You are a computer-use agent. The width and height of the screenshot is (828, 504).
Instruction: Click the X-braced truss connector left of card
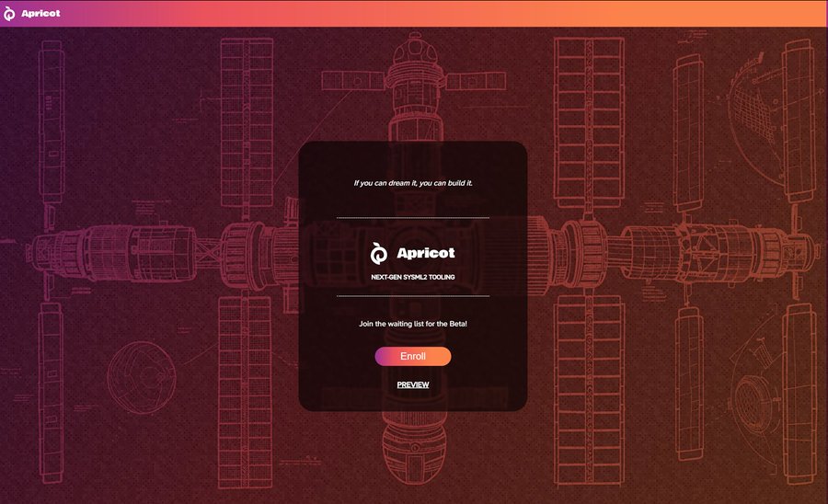coord(208,252)
